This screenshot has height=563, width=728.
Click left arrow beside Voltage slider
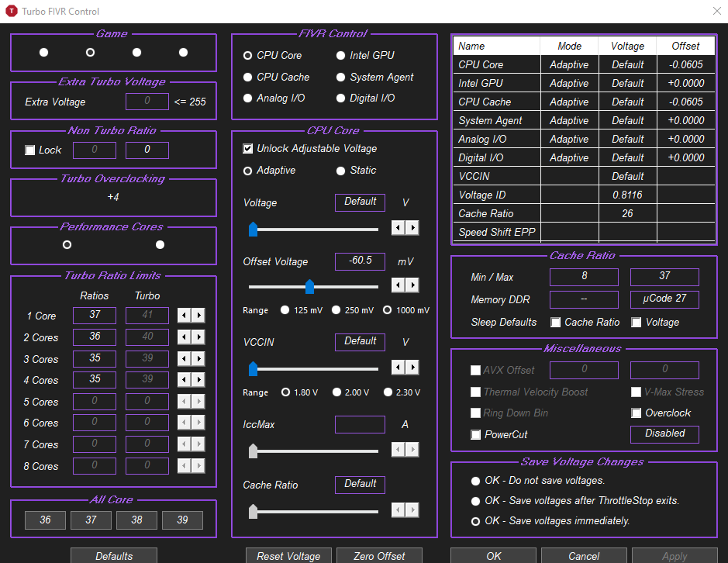tap(398, 228)
